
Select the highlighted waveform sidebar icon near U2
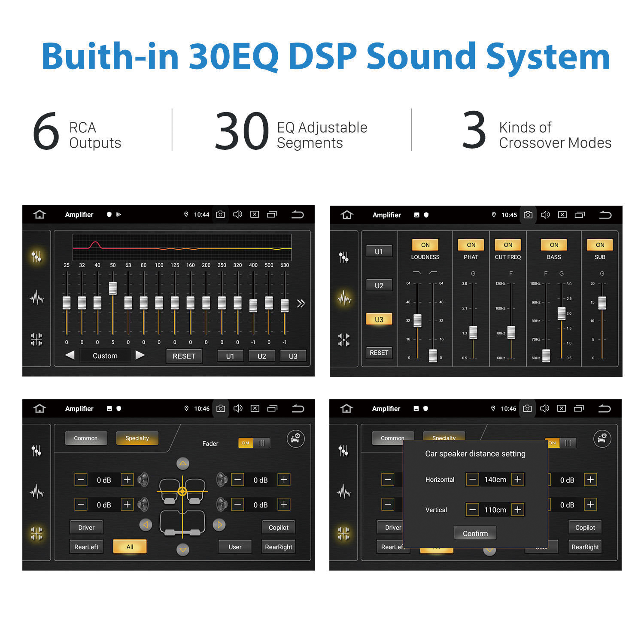click(344, 298)
